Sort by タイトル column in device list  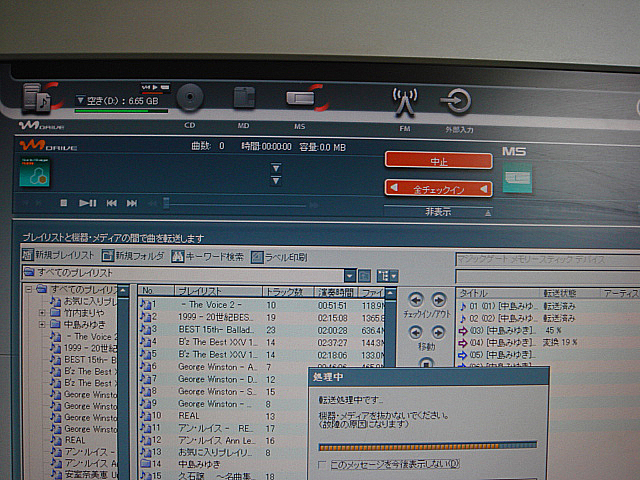[499, 293]
